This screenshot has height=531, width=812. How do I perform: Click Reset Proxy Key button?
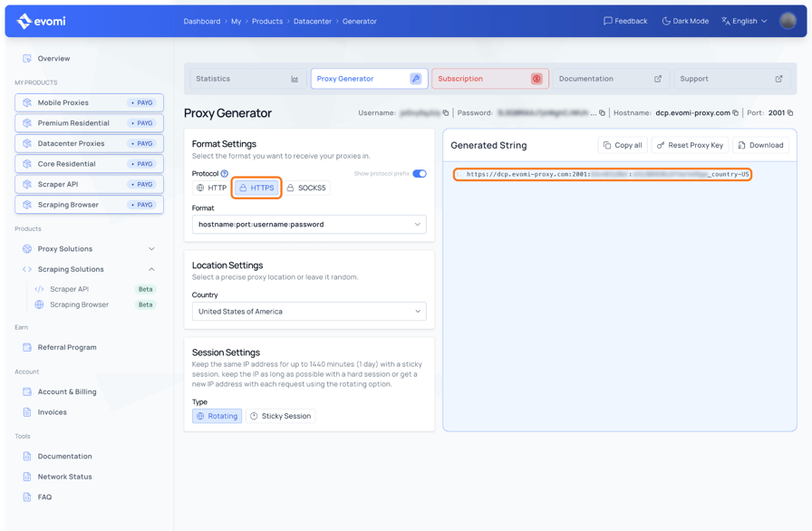[x=690, y=145]
